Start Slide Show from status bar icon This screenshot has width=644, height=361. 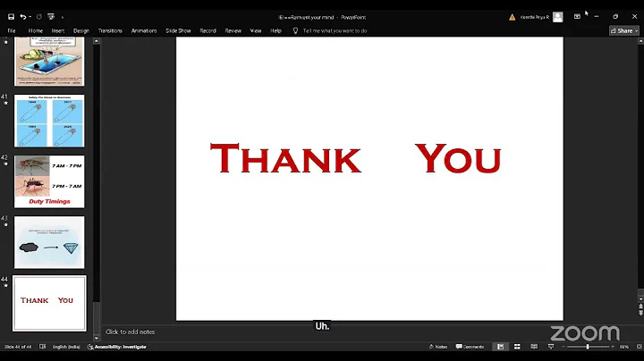click(x=551, y=347)
